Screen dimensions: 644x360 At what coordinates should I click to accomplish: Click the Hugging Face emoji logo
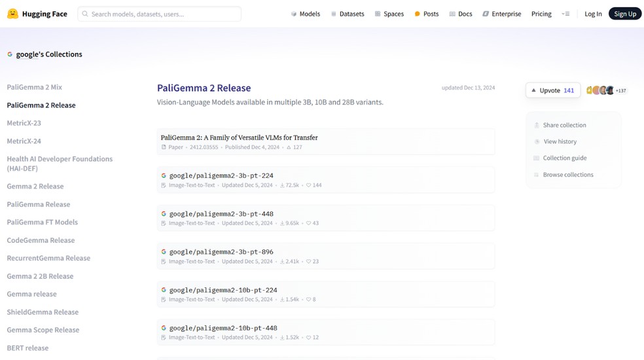pyautogui.click(x=12, y=14)
